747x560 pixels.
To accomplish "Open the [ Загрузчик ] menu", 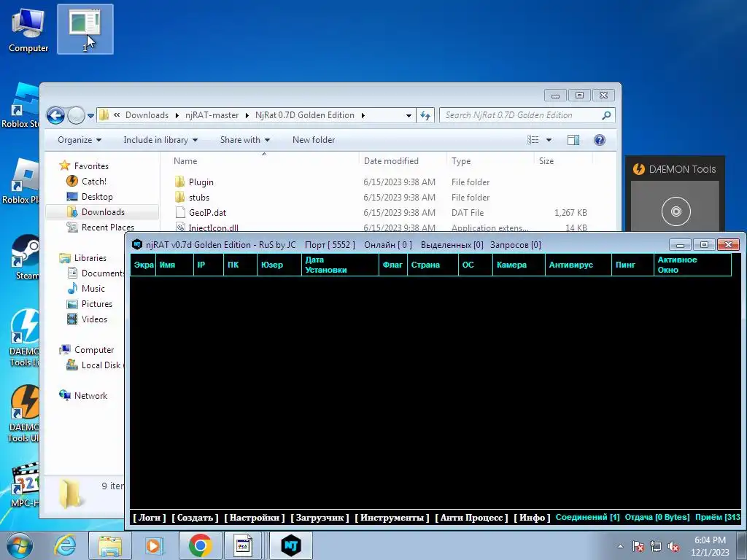I will pyautogui.click(x=320, y=517).
